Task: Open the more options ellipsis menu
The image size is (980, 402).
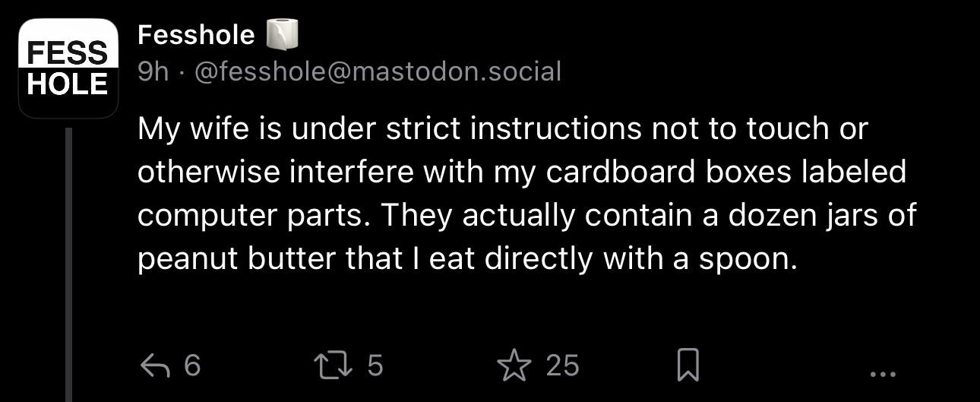Action: 882,373
